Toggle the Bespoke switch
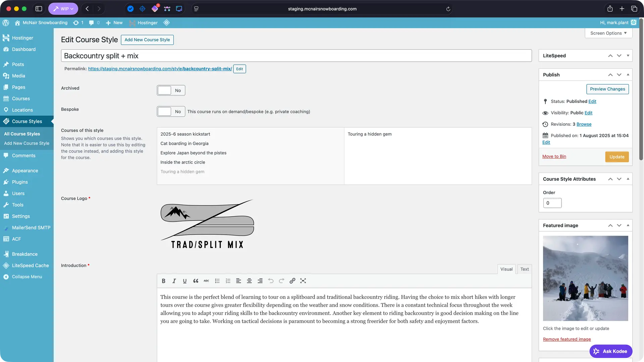The width and height of the screenshot is (644, 362). [171, 112]
